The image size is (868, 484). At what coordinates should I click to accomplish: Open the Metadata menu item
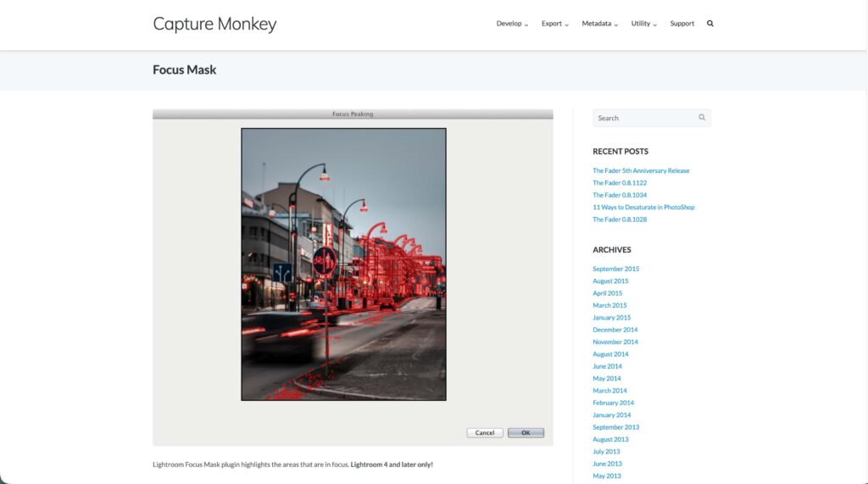(x=596, y=23)
